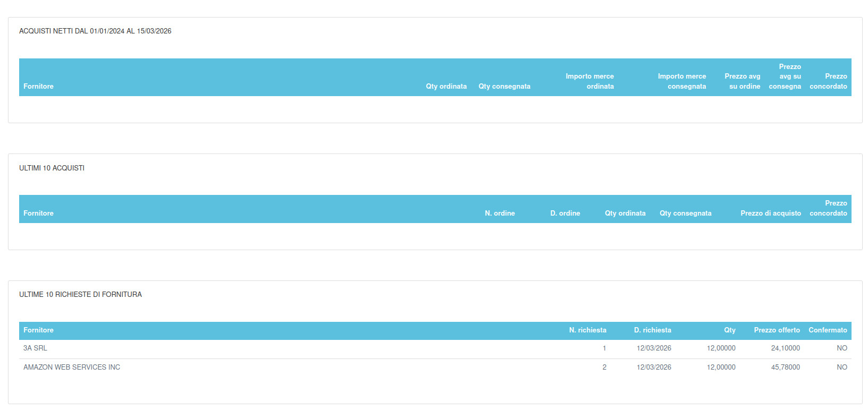
Task: Select the "Prezzo avg su ordine" header
Action: click(742, 81)
